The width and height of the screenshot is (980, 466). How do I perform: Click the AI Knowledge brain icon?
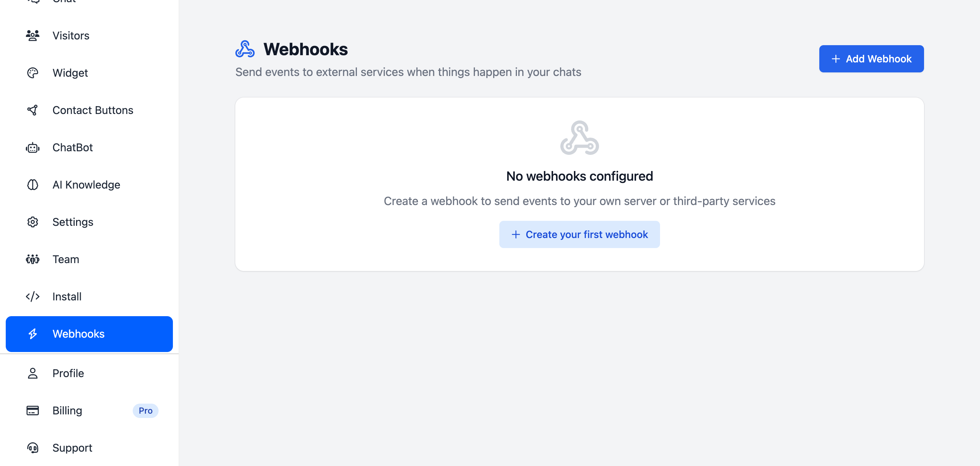coord(33,185)
